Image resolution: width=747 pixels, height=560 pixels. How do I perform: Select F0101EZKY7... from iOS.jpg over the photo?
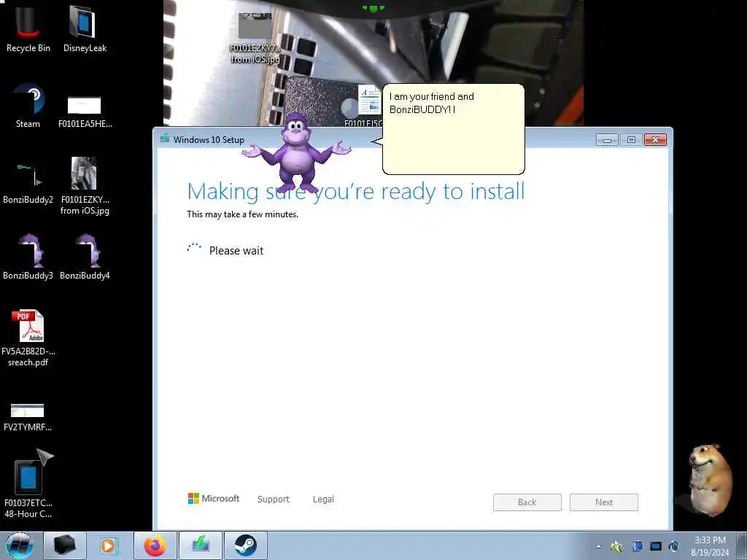(255, 39)
